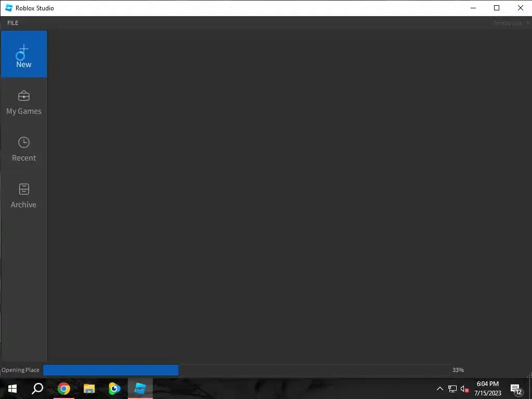
Task: Click the muted volume tray icon
Action: tap(464, 389)
